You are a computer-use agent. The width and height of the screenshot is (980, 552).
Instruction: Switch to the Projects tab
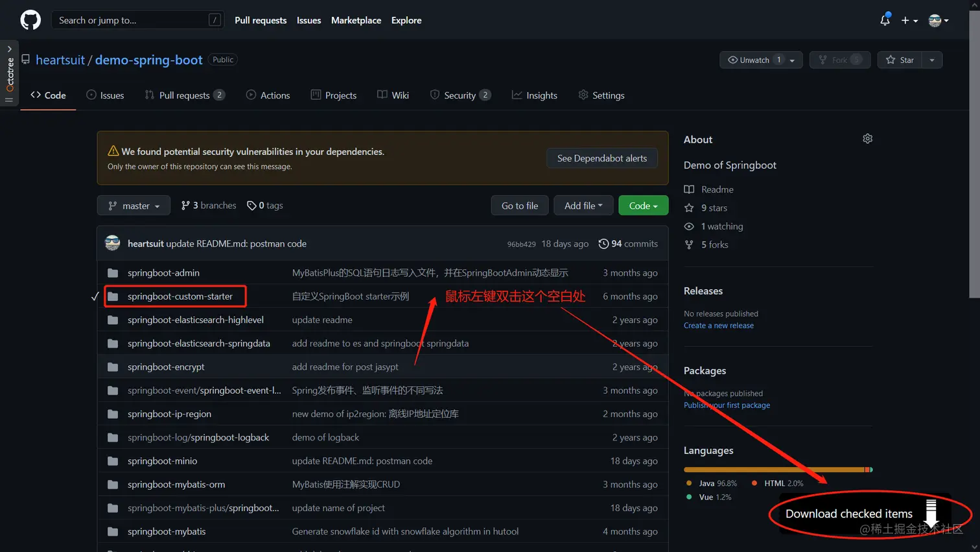[334, 95]
